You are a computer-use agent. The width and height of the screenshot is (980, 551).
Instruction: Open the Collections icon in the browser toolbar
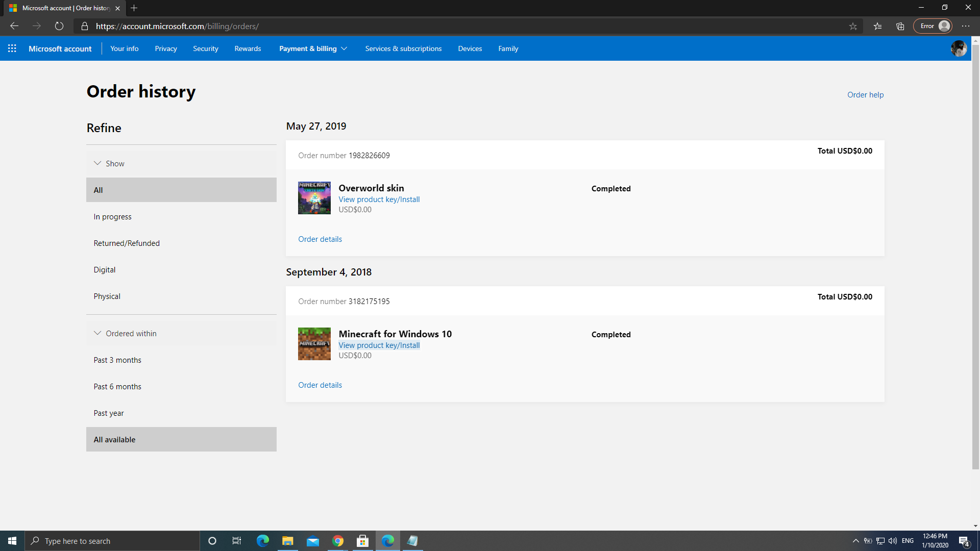click(x=900, y=26)
